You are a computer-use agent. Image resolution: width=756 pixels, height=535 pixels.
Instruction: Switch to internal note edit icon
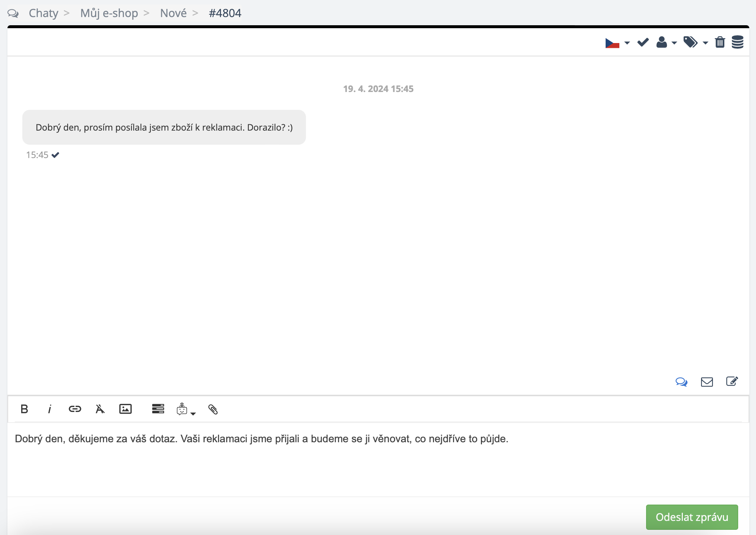point(732,381)
